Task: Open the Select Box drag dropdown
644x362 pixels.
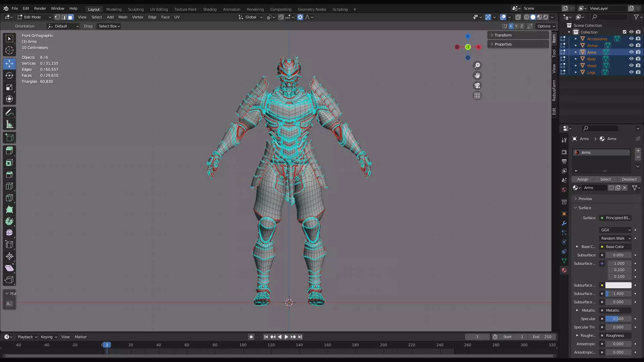Action: [109, 26]
